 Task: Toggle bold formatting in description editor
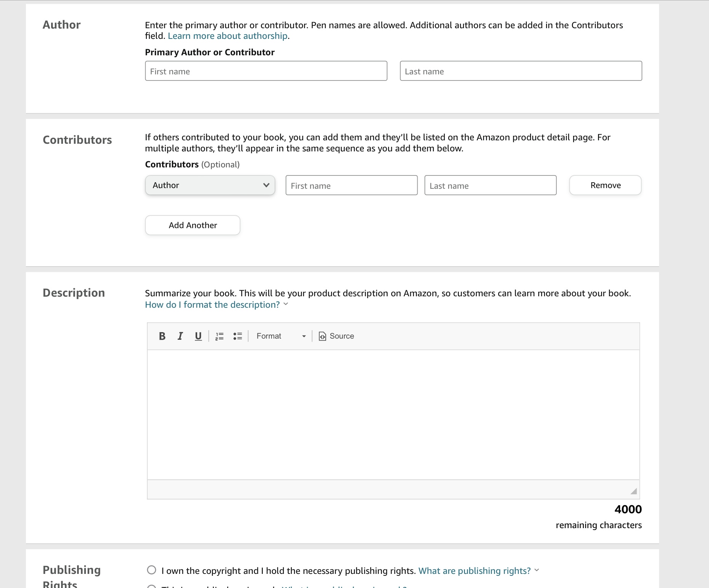click(162, 336)
